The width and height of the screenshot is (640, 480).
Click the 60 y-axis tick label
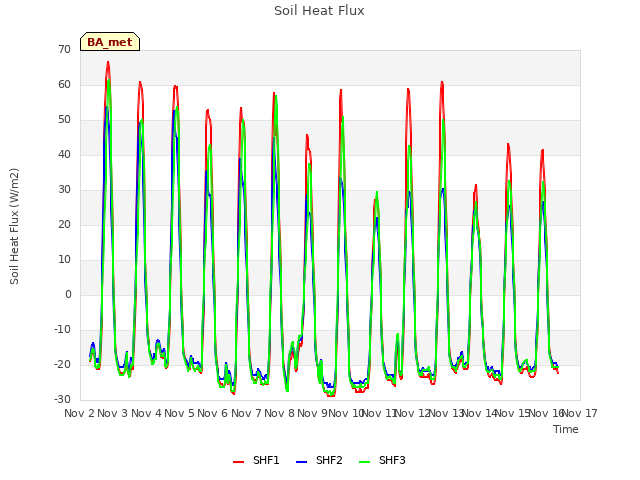64,84
